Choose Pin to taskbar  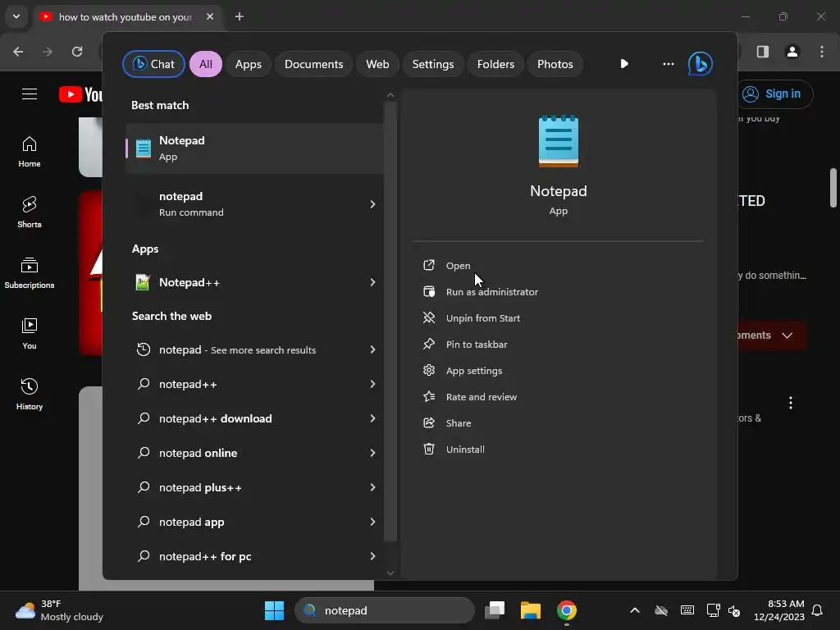click(477, 345)
